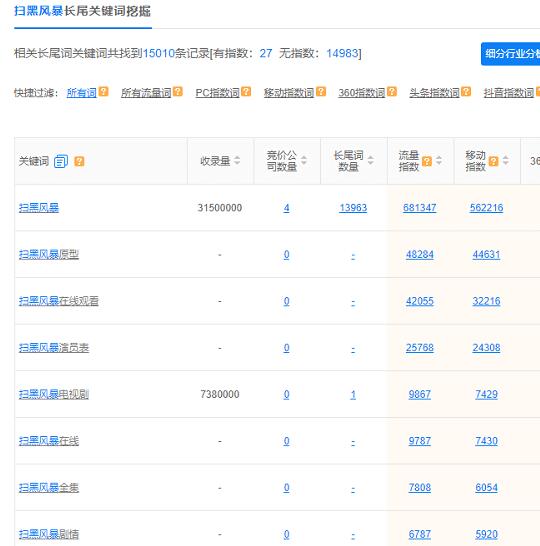
Task: Filter by PC指数词
Action: (x=218, y=93)
